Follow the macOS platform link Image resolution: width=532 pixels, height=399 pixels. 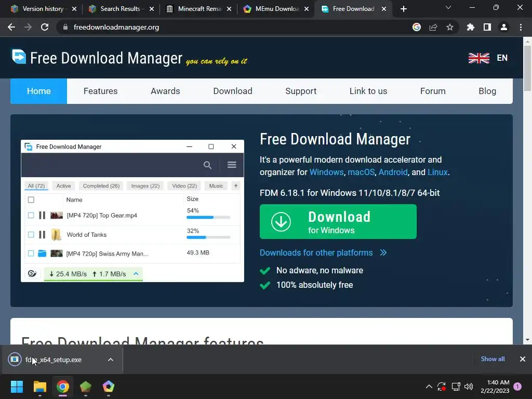click(361, 172)
